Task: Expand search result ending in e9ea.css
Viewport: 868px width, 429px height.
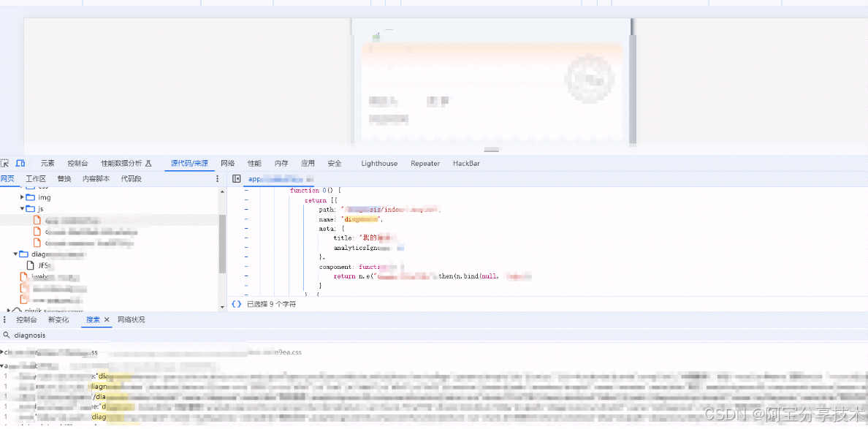Action: 2,352
